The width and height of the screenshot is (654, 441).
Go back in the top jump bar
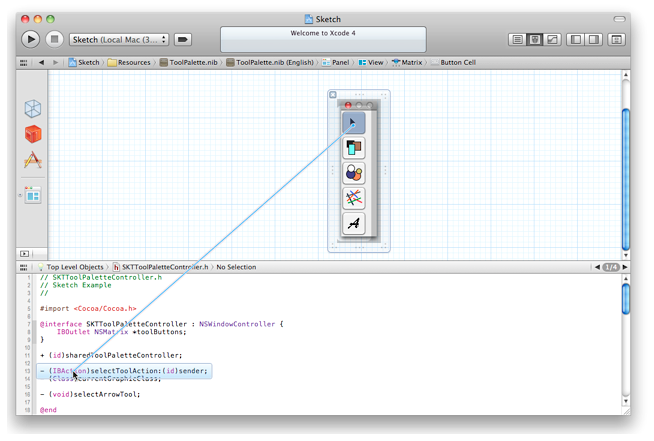(x=41, y=63)
